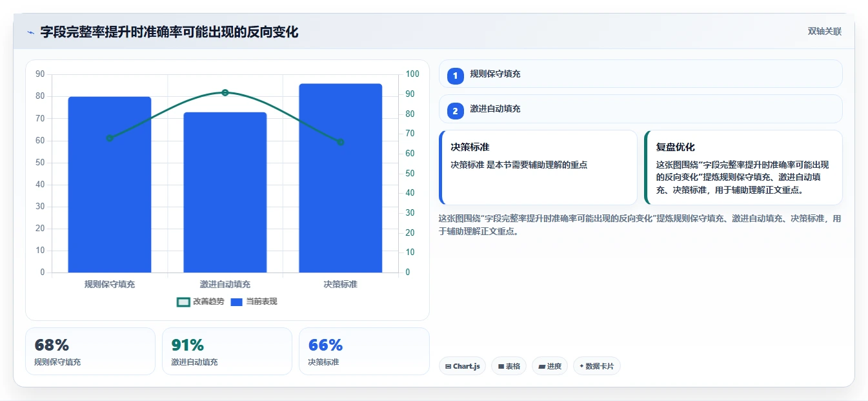The width and height of the screenshot is (868, 401).
Task: Open the 决策标准 card
Action: point(538,167)
